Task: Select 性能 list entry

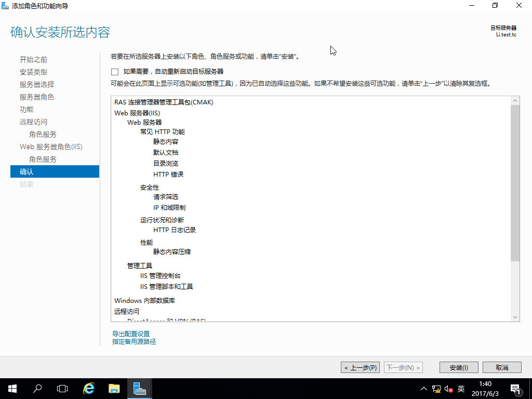Action: (147, 242)
